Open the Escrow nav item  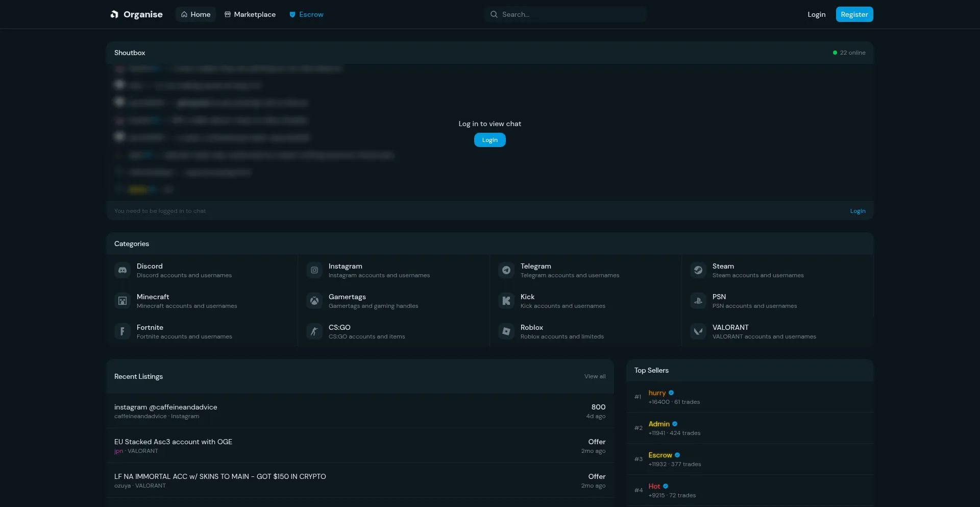[306, 14]
